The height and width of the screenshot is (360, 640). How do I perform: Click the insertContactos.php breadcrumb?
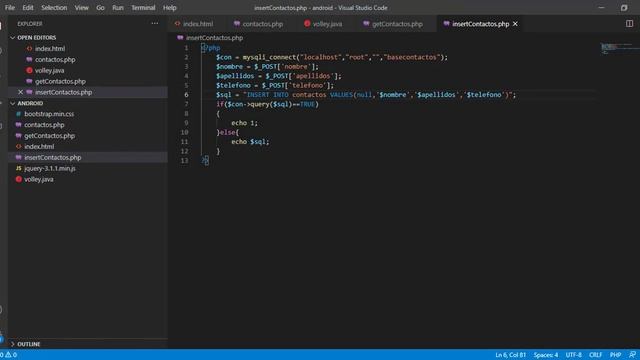pyautogui.click(x=214, y=38)
